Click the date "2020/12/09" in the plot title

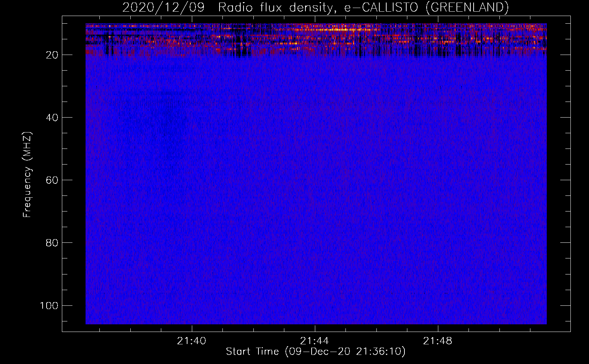click(x=163, y=8)
